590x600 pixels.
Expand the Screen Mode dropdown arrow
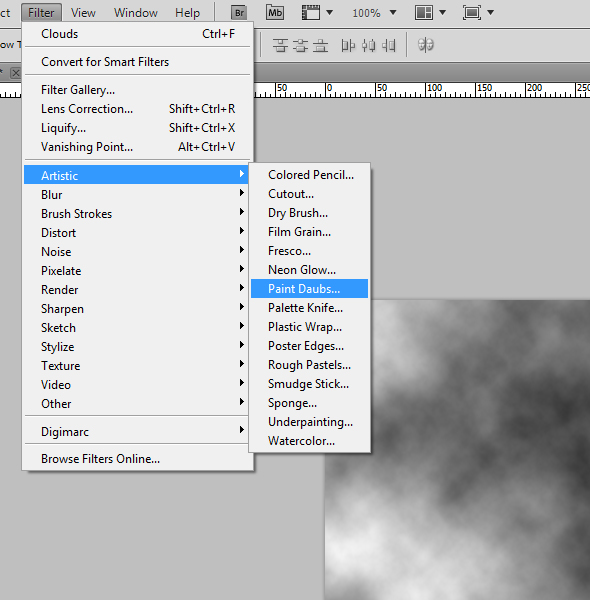coord(491,13)
